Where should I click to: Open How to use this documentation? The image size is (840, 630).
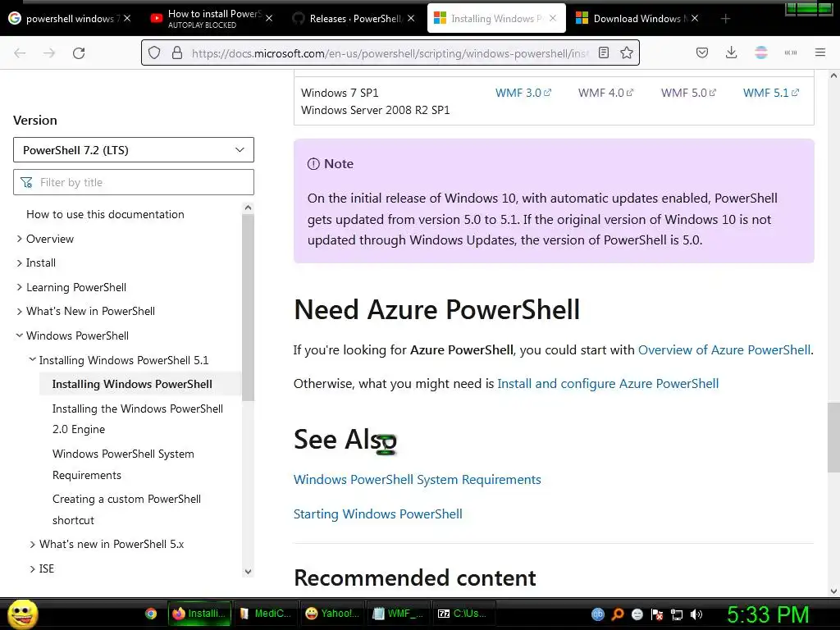(x=105, y=214)
